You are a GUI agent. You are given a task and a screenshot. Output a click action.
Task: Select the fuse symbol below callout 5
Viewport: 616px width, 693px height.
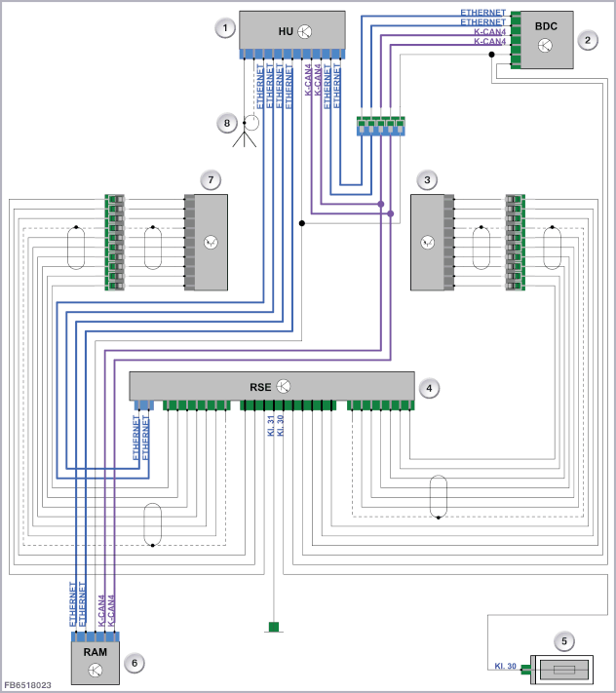[x=561, y=670]
